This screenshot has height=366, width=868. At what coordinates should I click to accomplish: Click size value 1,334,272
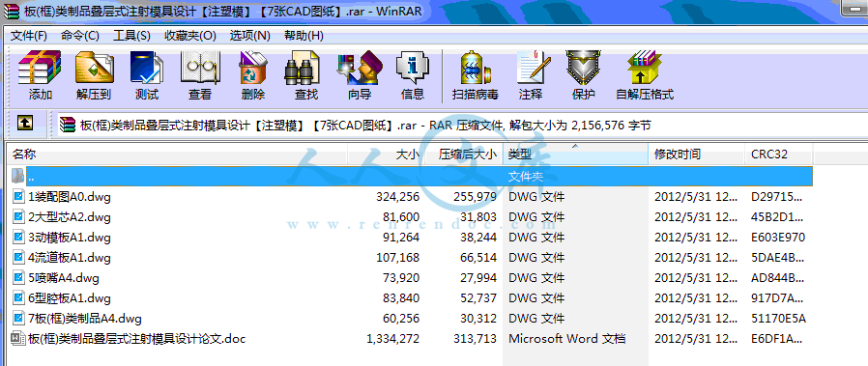(392, 338)
